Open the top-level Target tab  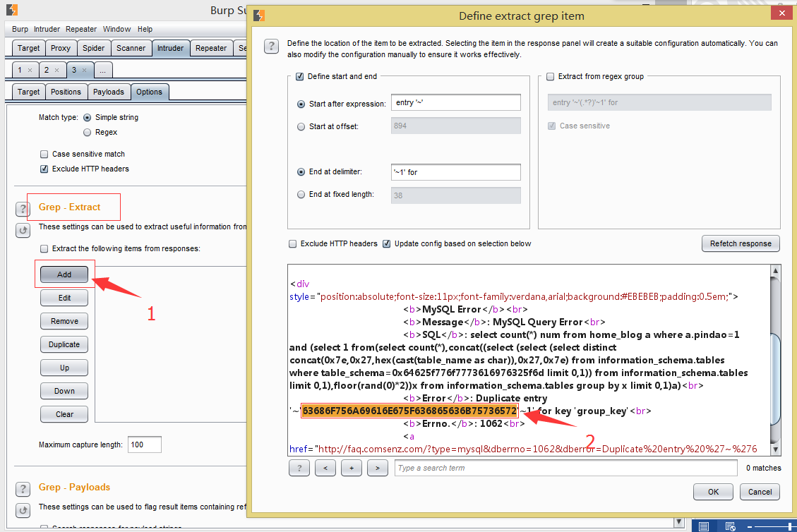pos(28,48)
